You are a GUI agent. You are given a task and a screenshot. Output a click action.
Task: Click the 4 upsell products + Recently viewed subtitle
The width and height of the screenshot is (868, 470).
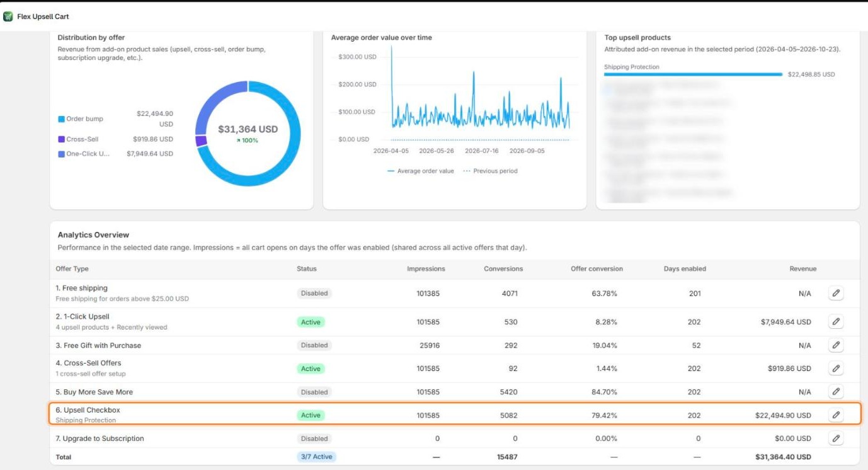coord(111,328)
